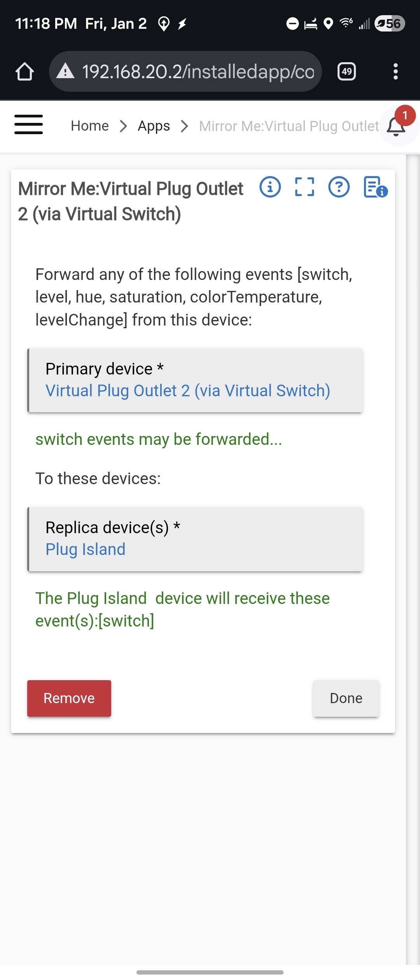Expand the Primary device selector
420x980 pixels.
(195, 380)
